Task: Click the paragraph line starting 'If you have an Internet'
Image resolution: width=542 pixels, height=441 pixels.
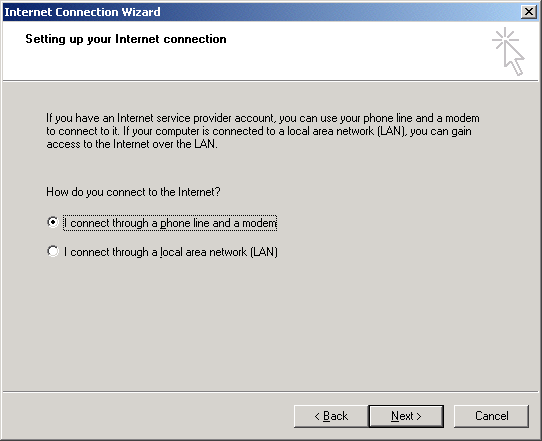Action: coord(263,118)
